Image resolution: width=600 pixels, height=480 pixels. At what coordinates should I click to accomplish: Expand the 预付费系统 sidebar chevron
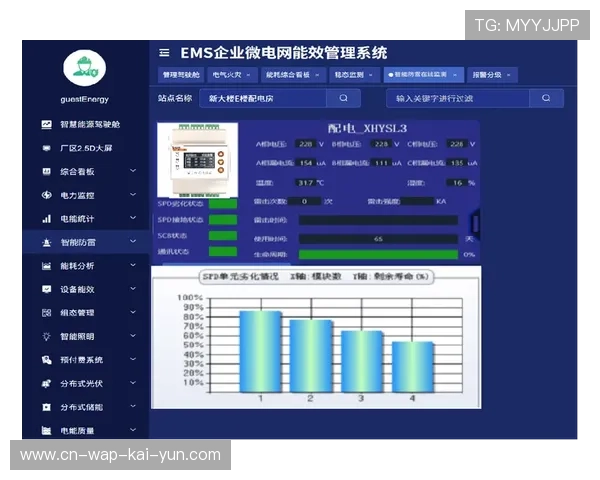(133, 359)
